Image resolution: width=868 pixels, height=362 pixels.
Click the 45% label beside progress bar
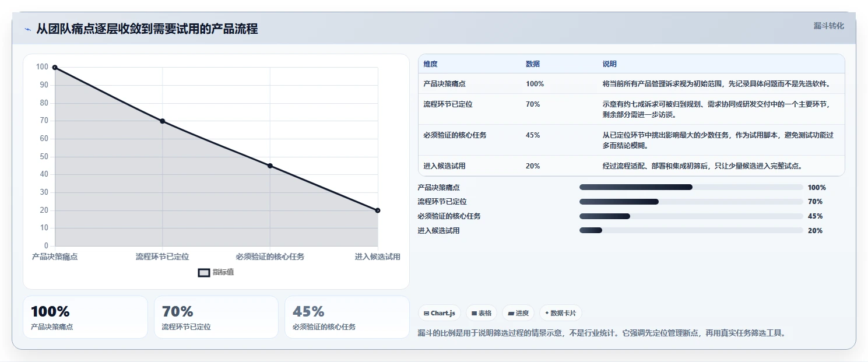pyautogui.click(x=816, y=216)
